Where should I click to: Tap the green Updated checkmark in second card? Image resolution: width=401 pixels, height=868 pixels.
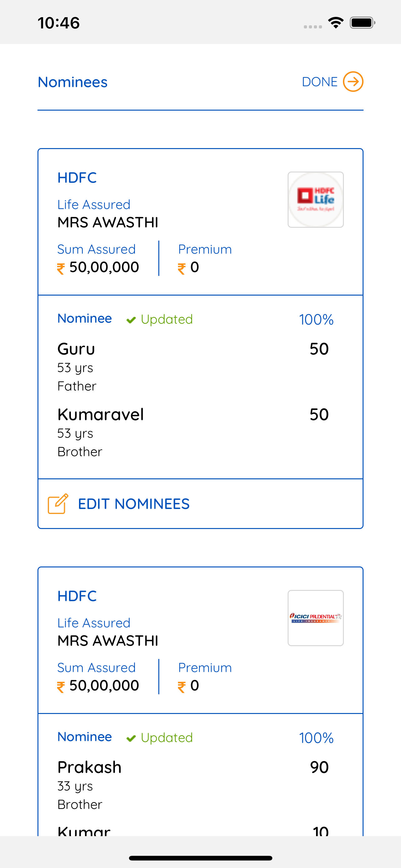pos(131,738)
